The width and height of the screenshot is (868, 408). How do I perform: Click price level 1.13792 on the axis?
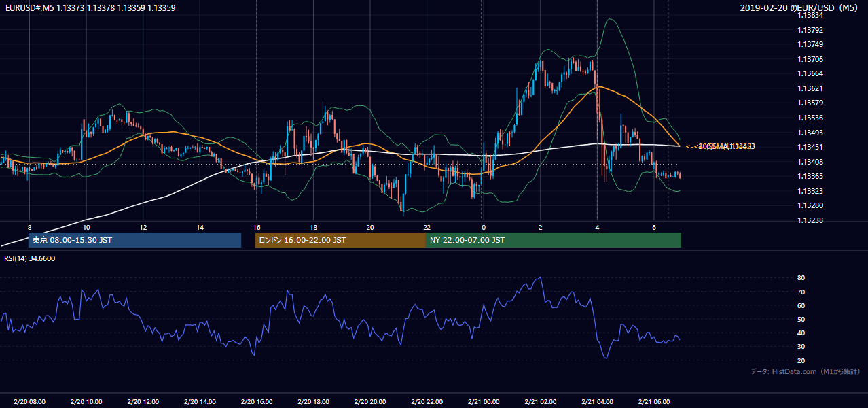[810, 30]
